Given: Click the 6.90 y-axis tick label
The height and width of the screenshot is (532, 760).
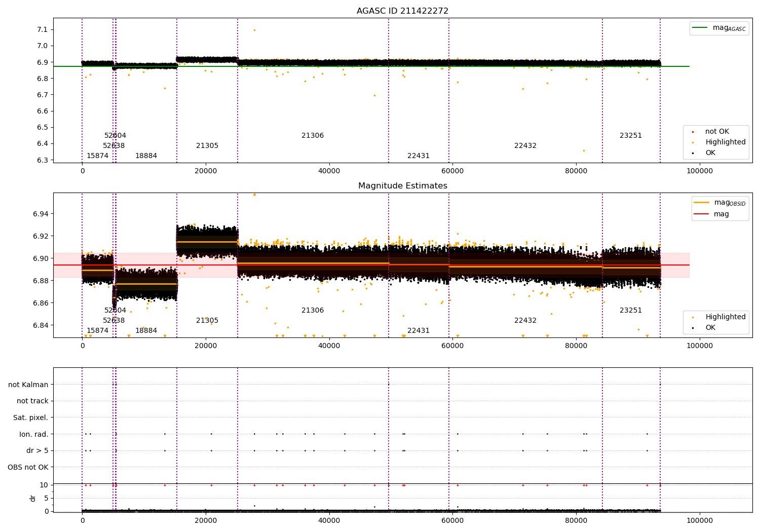Looking at the screenshot, I should click(41, 259).
